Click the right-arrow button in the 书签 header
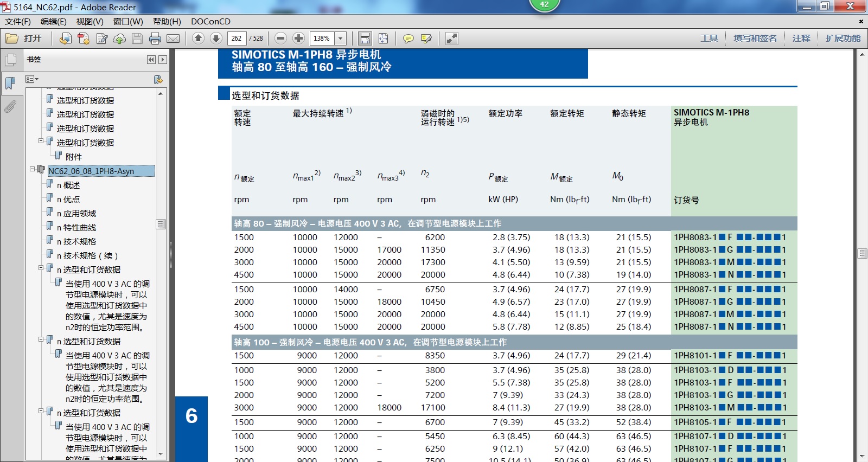 click(x=163, y=60)
